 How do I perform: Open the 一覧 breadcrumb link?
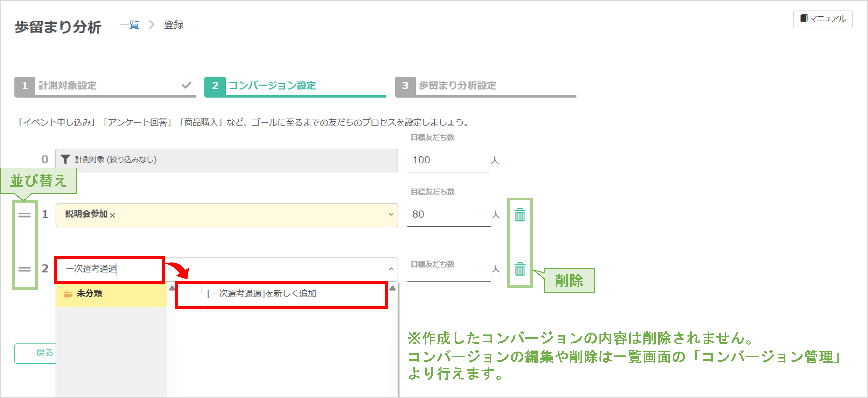[x=129, y=25]
